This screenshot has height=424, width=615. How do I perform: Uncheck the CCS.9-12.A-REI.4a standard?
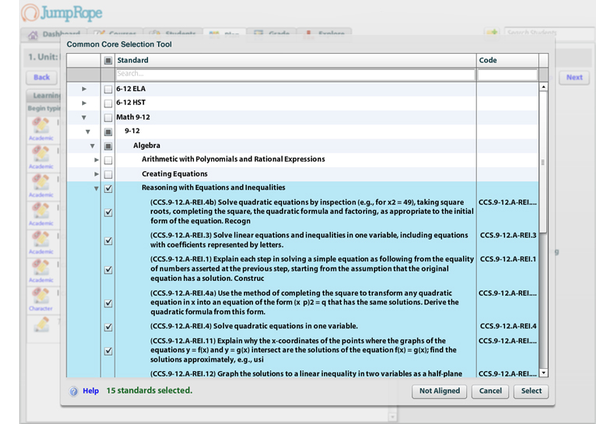coord(108,303)
